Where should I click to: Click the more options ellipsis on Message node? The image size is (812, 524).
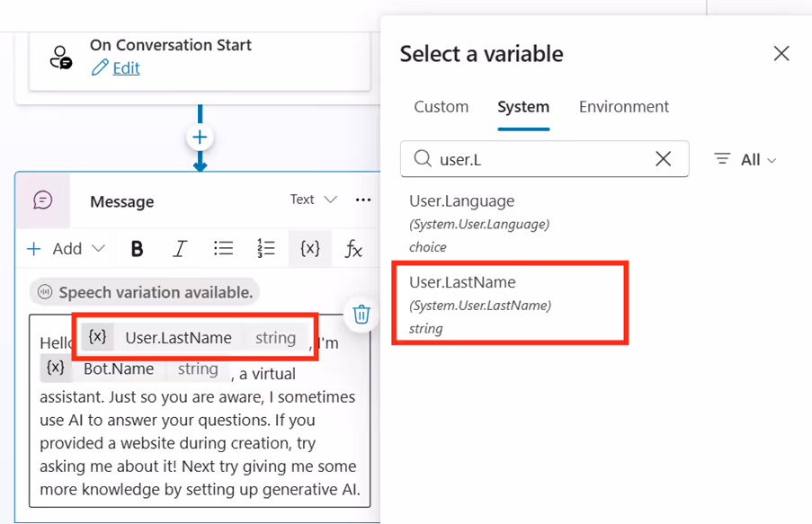point(363,200)
